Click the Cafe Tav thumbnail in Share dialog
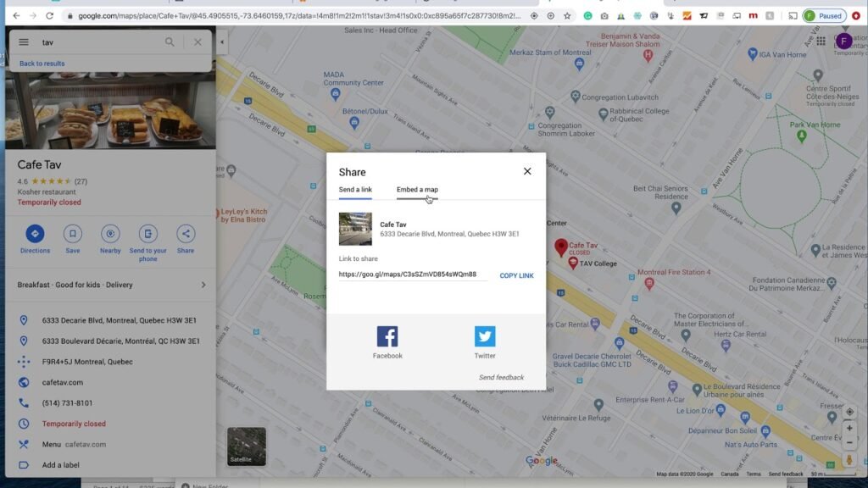 355,229
